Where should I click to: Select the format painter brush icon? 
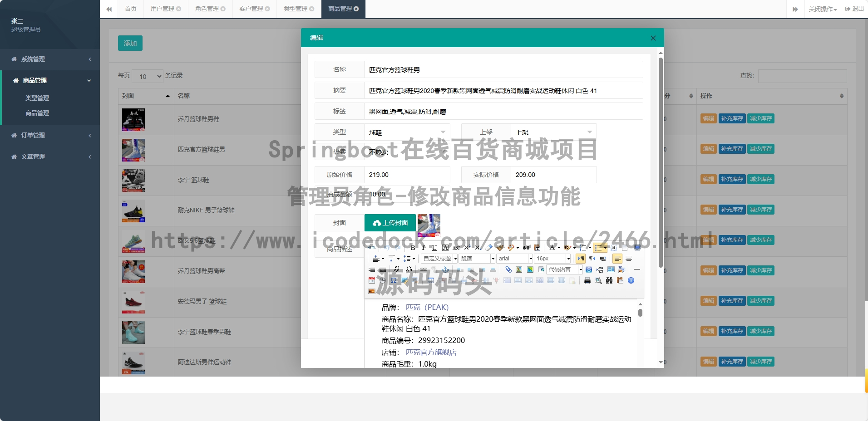500,248
